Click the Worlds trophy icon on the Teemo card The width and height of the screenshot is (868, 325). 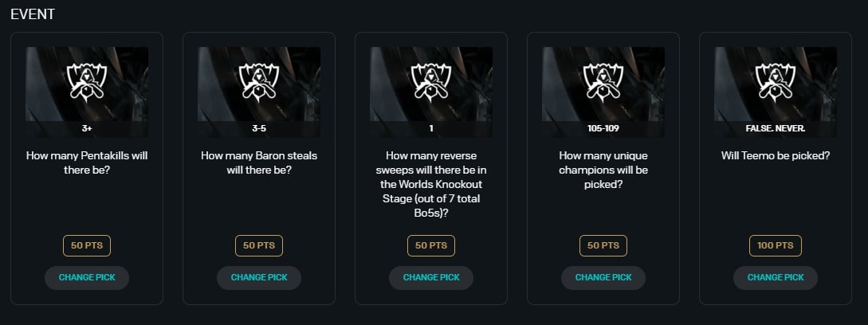[776, 80]
